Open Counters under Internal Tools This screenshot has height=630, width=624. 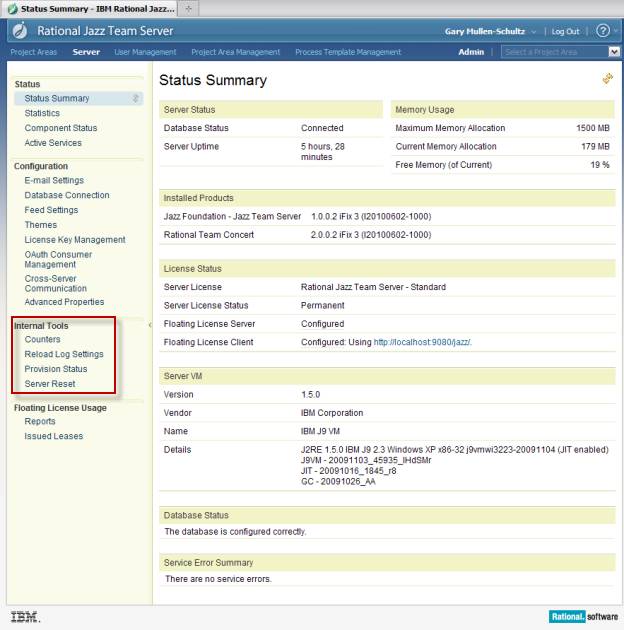coord(42,340)
